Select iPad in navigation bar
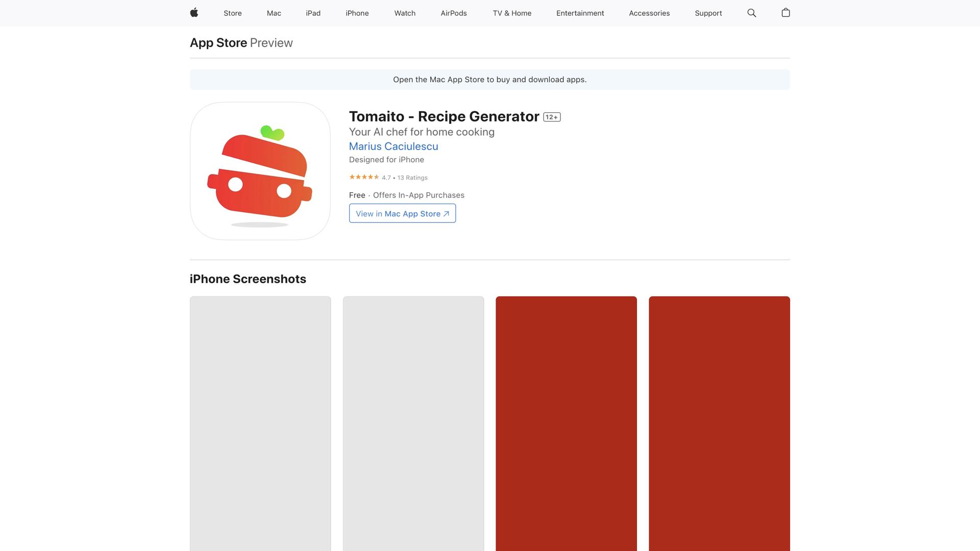 click(x=313, y=13)
